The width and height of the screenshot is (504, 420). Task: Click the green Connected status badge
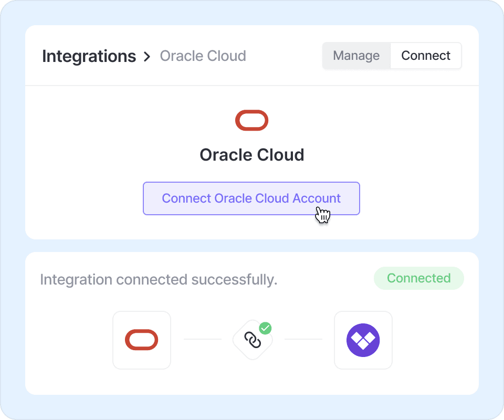coord(418,278)
